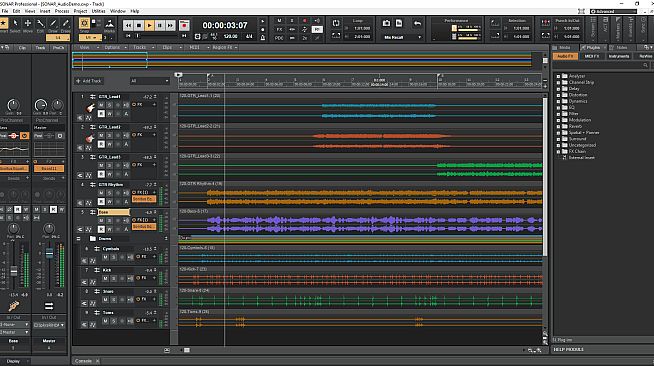Adjust the Master channel volume fader

(49, 253)
